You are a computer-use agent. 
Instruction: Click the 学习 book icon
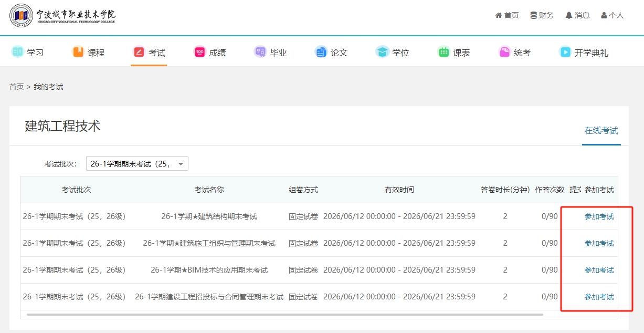coord(17,52)
